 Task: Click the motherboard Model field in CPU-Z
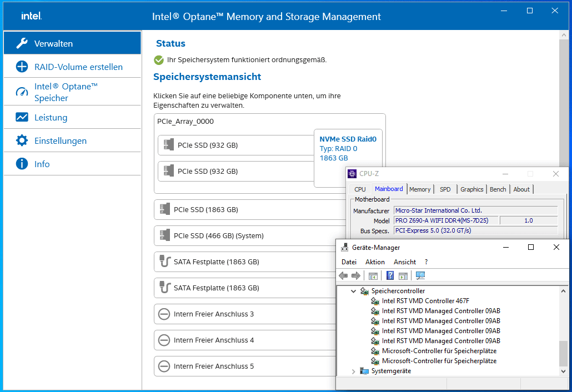coord(446,220)
